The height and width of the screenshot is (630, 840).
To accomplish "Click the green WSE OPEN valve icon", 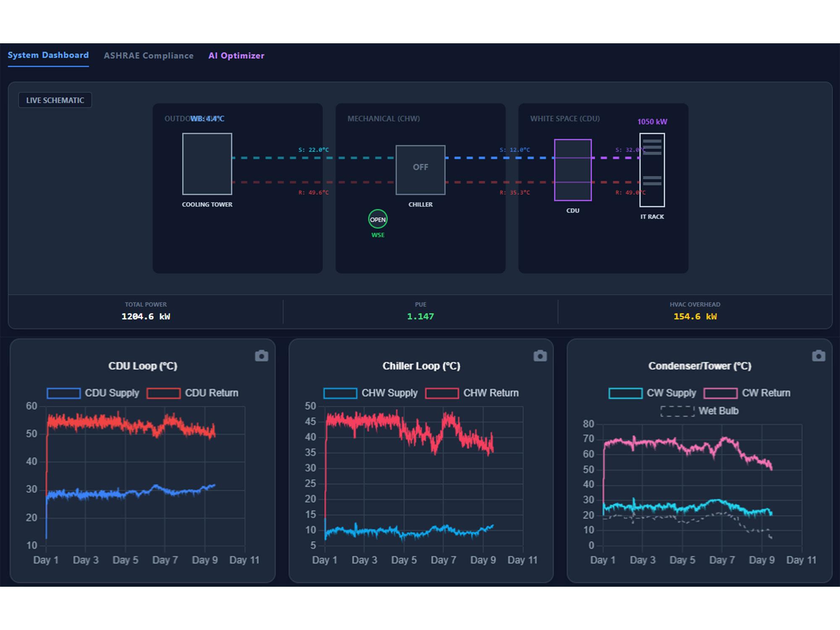I will point(378,219).
